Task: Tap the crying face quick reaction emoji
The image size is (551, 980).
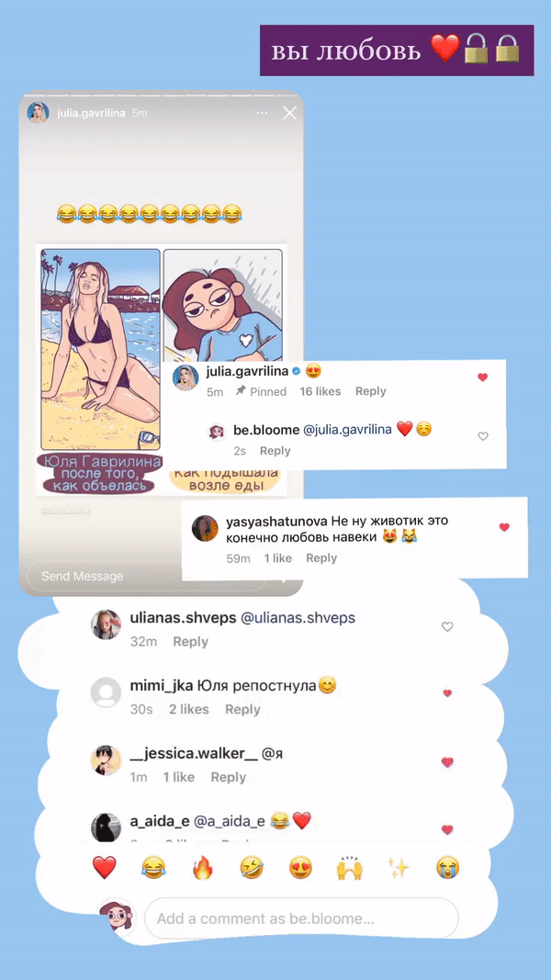Action: (448, 868)
